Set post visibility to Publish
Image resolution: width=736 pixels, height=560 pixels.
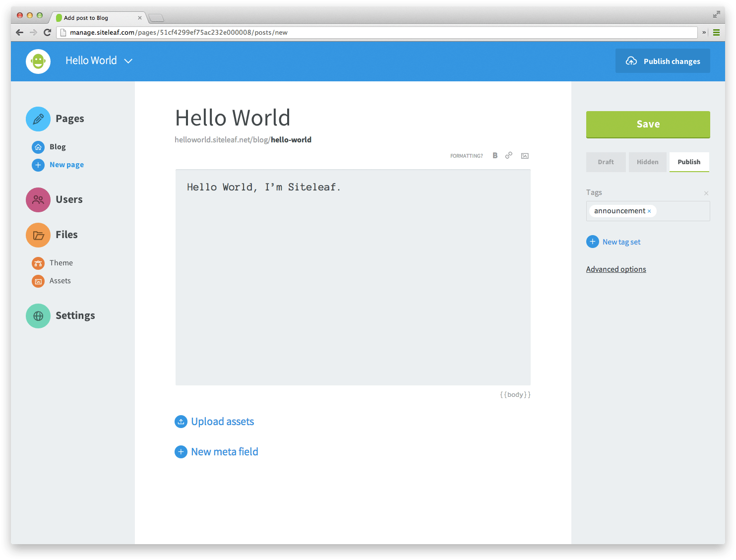click(689, 162)
